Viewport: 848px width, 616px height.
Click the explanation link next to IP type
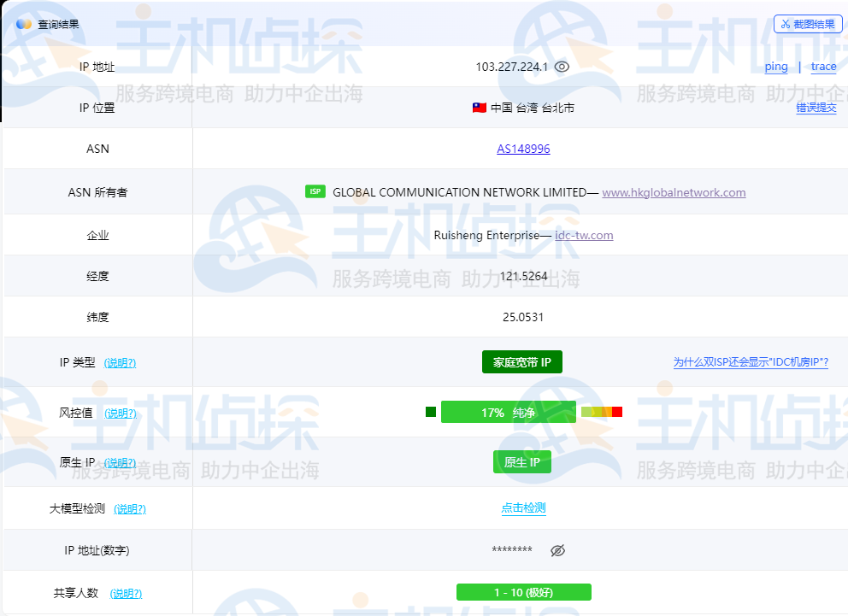(x=120, y=363)
